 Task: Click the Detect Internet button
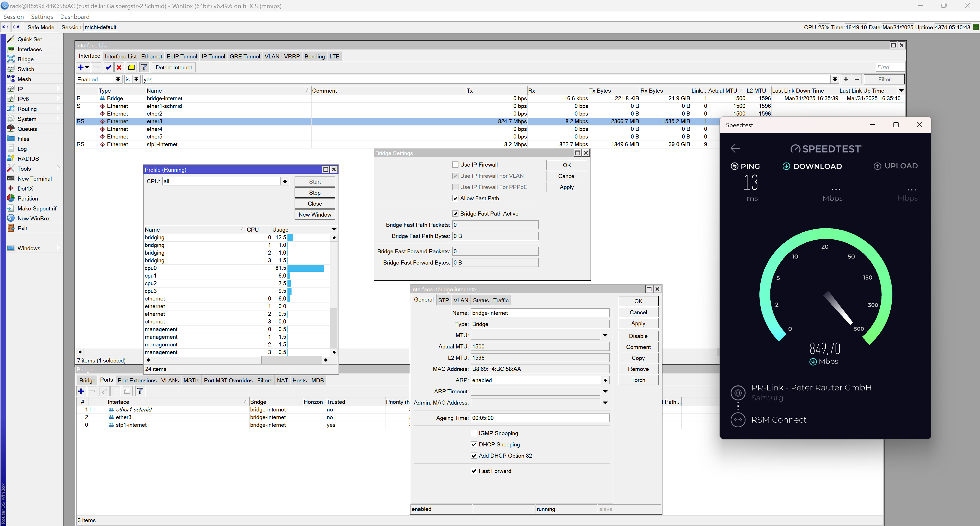point(174,67)
